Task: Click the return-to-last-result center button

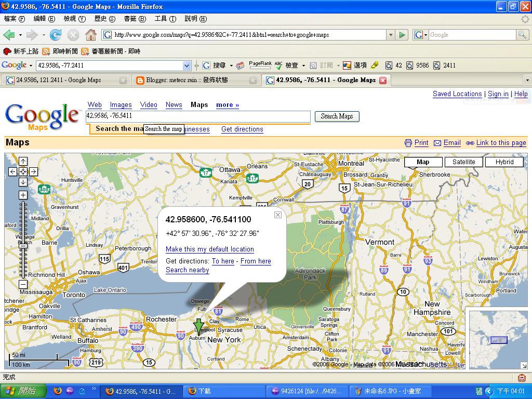Action: point(23,171)
